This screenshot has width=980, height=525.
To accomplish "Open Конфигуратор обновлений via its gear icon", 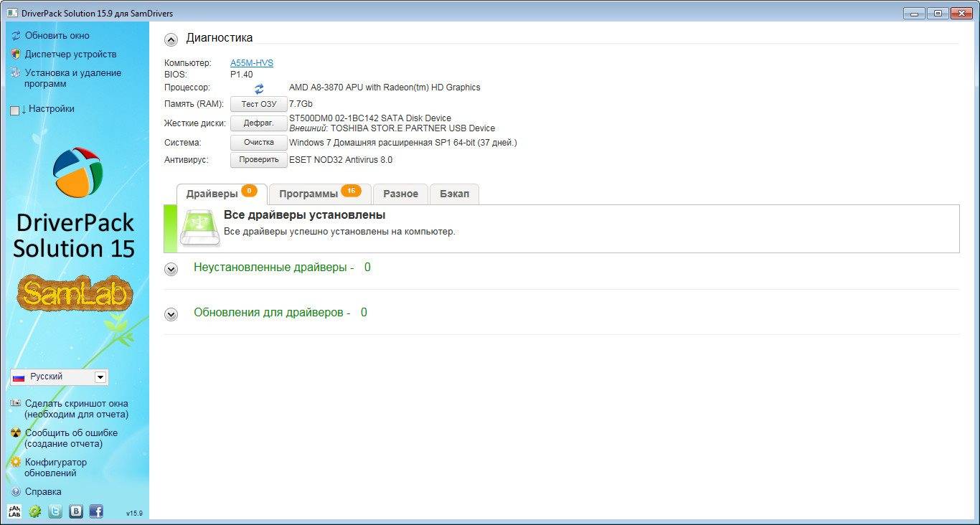I will [x=16, y=463].
